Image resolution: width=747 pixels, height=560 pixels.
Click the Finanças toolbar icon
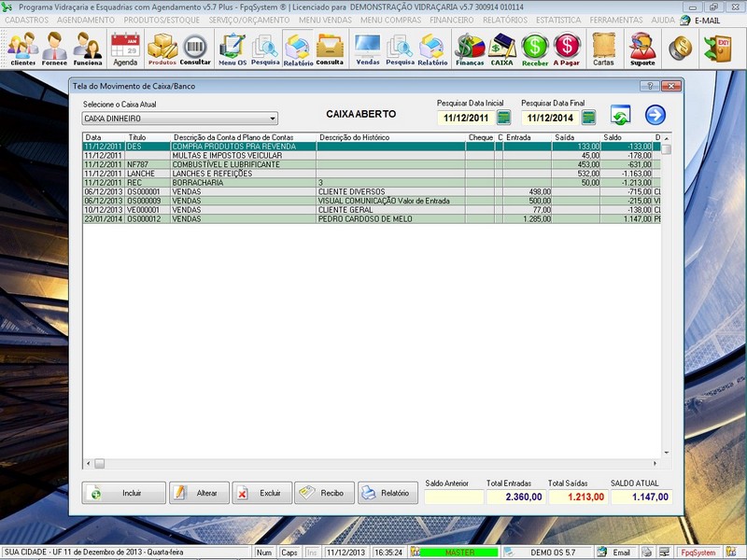pos(470,48)
